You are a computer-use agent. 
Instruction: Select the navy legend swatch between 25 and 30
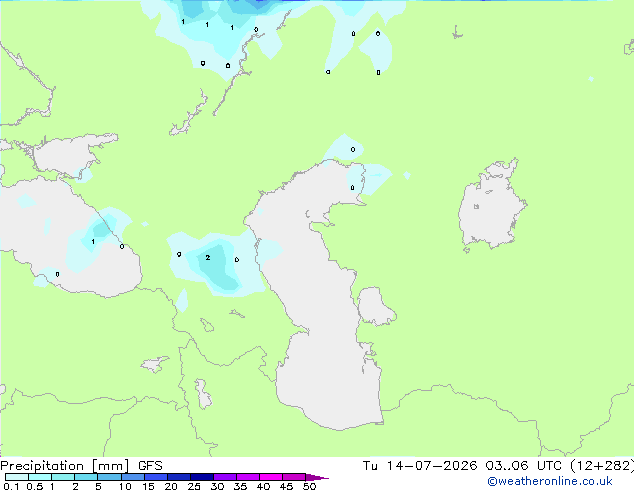coord(201,477)
